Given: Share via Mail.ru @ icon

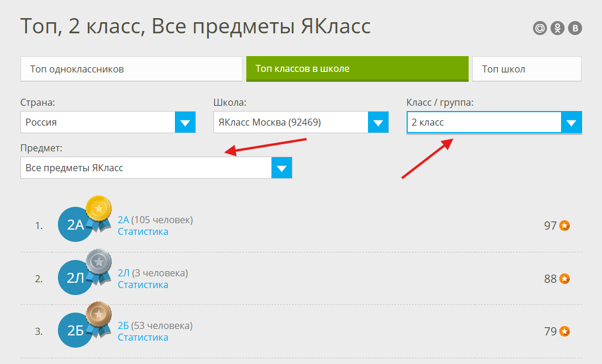Looking at the screenshot, I should 540,28.
